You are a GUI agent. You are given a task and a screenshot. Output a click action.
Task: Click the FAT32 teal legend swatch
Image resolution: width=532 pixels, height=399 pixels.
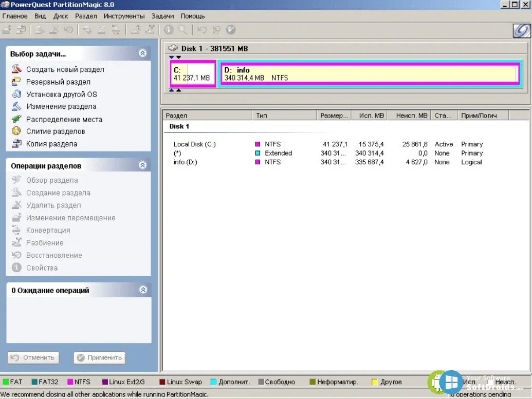(34, 382)
